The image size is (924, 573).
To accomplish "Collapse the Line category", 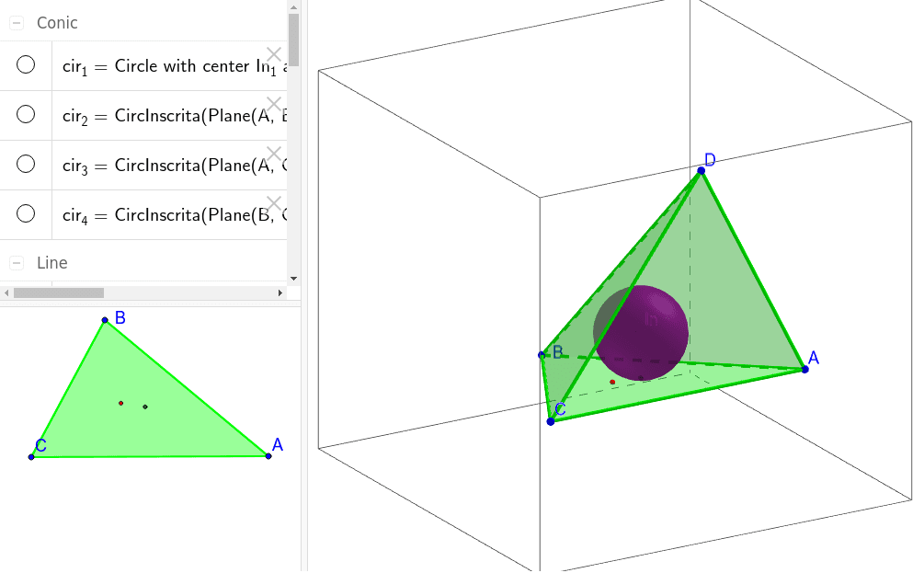I will point(17,263).
